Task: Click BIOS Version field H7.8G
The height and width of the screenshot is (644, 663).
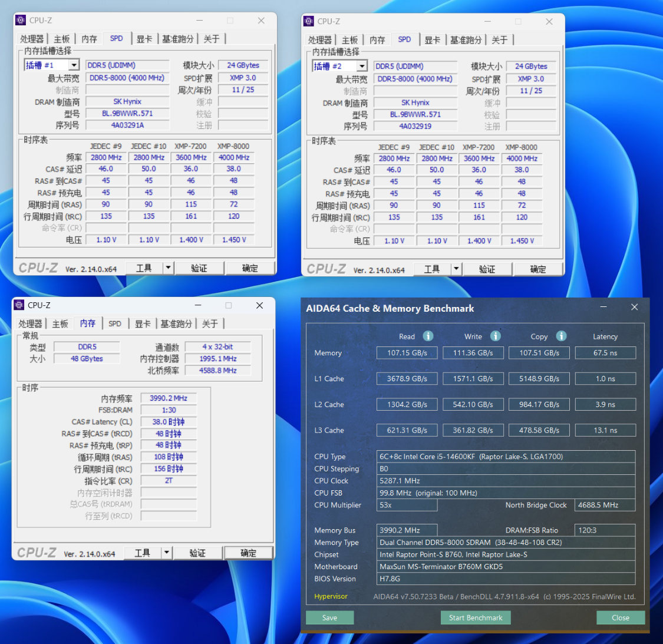Action: [x=506, y=579]
